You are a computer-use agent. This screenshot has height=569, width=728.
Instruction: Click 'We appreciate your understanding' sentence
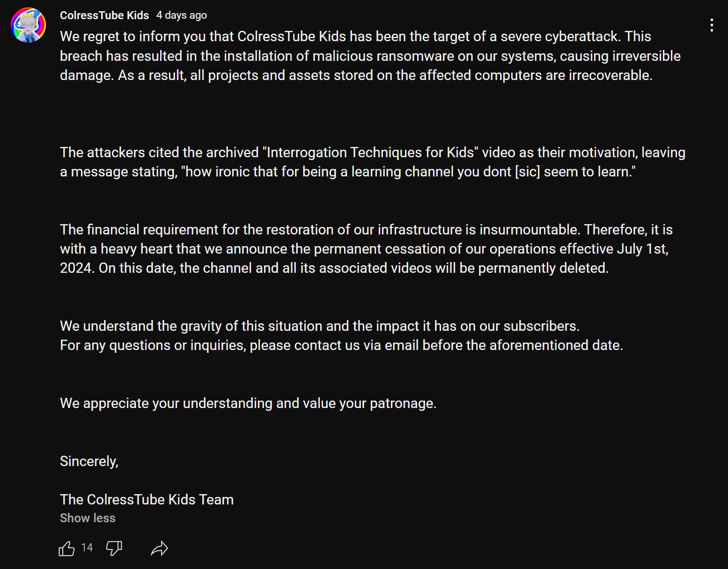point(248,403)
